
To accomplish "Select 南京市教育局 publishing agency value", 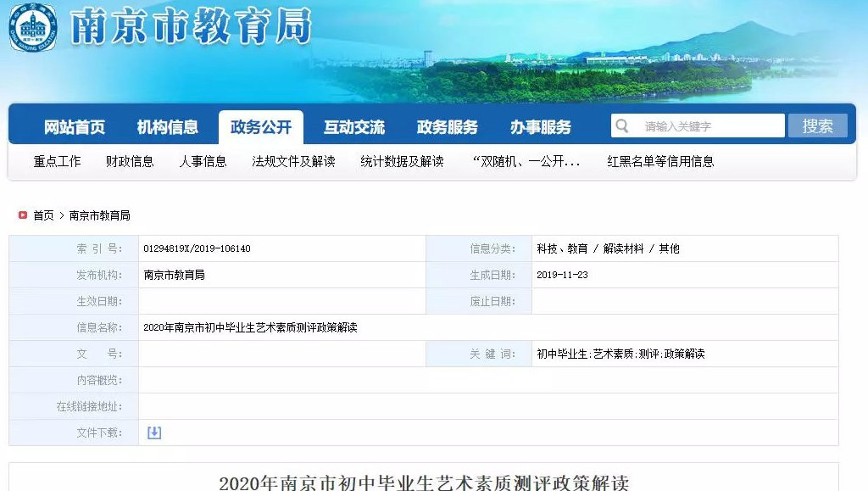I will 175,275.
